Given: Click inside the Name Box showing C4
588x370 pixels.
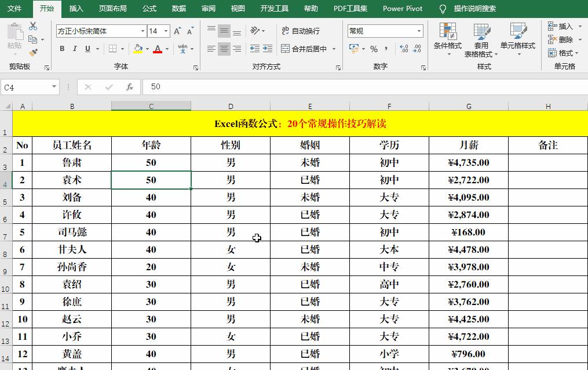Looking at the screenshot, I should (26, 86).
